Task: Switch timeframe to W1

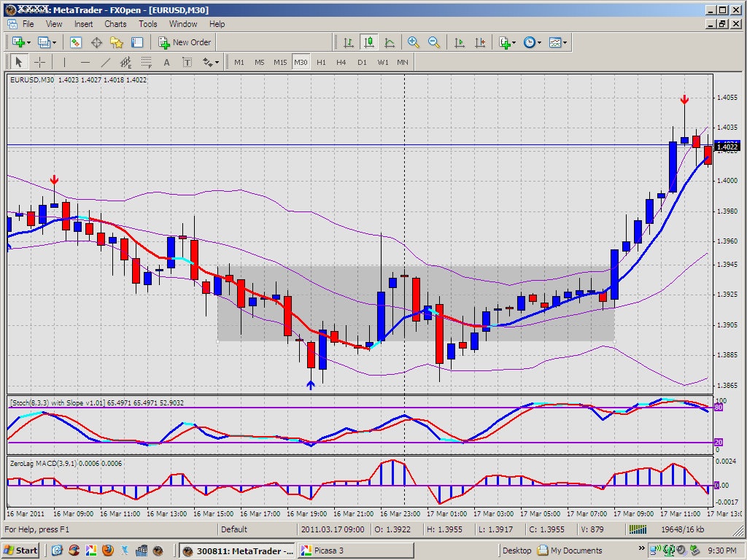Action: click(x=382, y=62)
